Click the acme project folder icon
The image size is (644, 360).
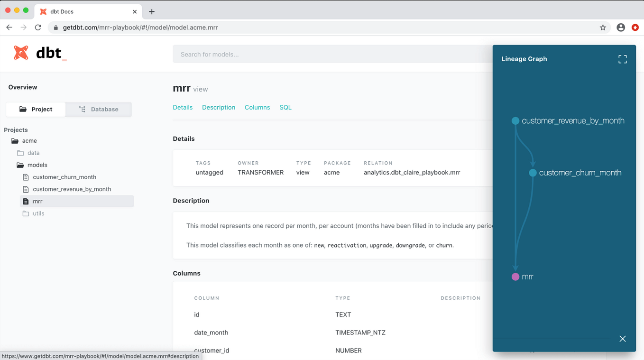(x=14, y=140)
